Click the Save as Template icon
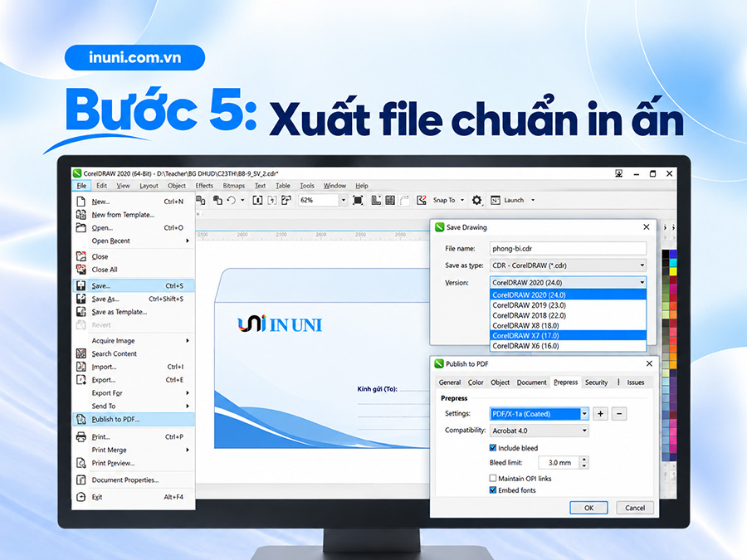 tap(81, 312)
